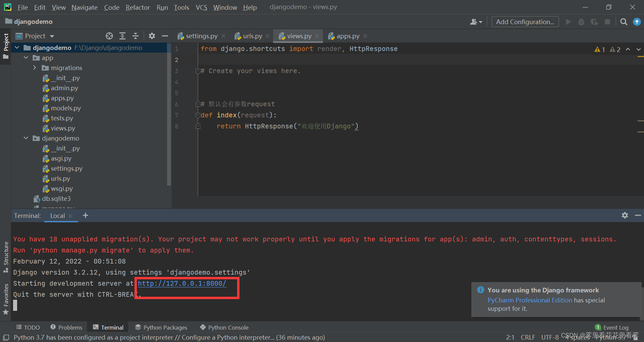Click Run with Coverage icon
Viewport: 644px width, 342px height.
coord(594,22)
